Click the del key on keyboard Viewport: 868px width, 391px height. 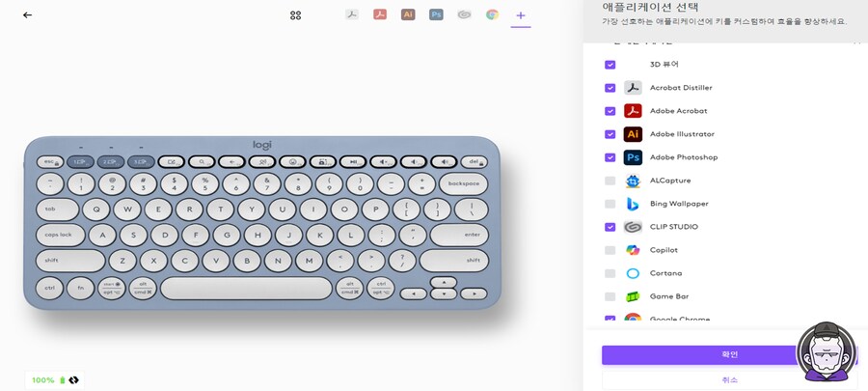[475, 162]
